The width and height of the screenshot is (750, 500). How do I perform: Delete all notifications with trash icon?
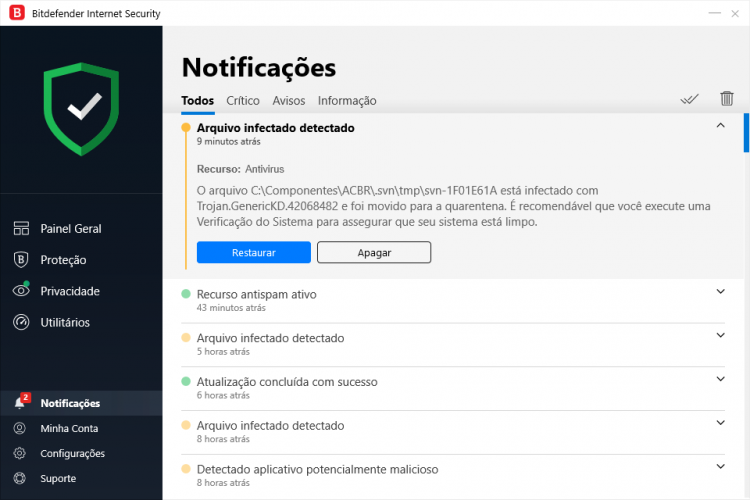click(x=727, y=98)
